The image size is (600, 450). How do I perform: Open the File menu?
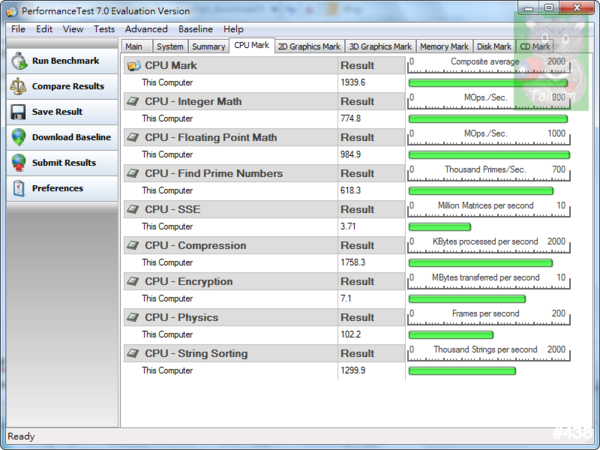tap(18, 29)
